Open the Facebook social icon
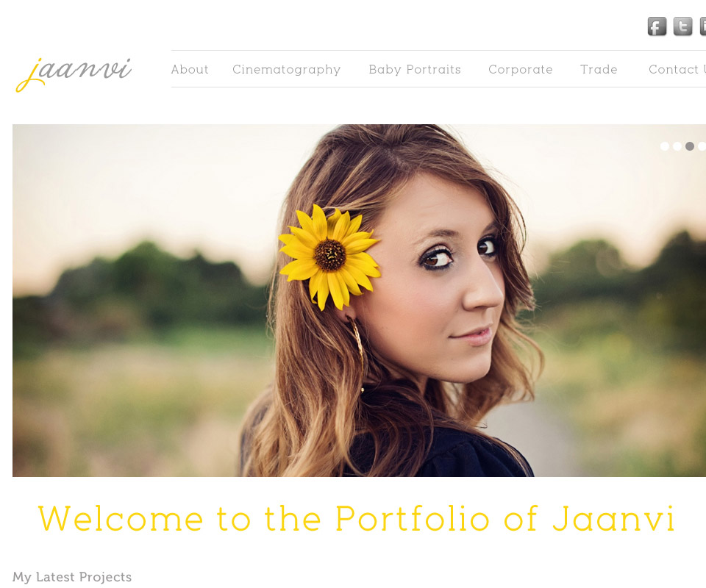 click(657, 26)
